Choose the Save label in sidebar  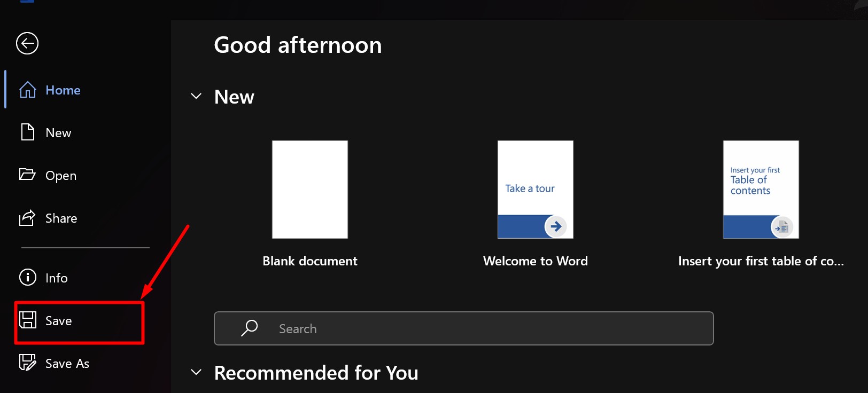point(59,321)
